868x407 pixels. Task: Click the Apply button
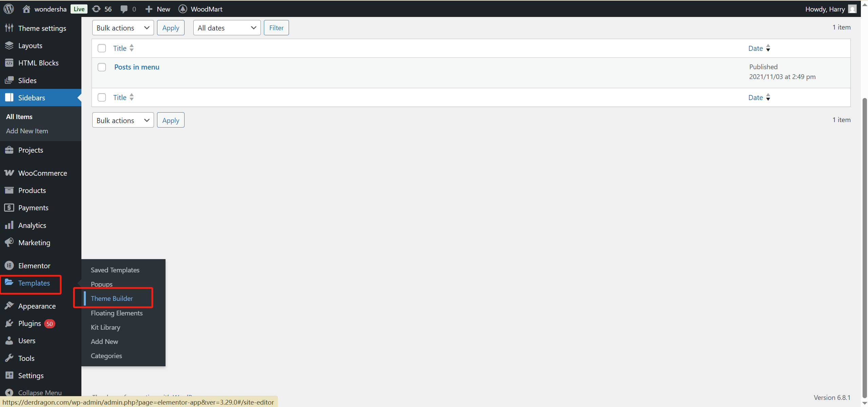[171, 27]
